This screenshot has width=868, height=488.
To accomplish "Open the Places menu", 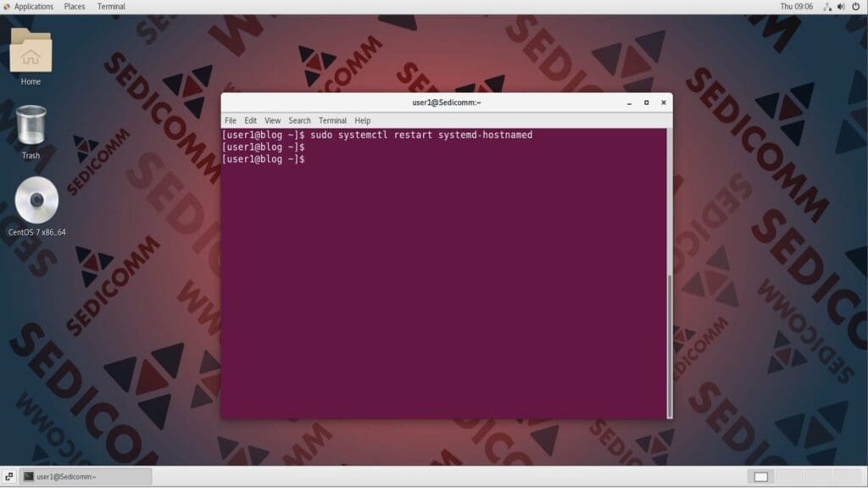I will pyautogui.click(x=75, y=7).
